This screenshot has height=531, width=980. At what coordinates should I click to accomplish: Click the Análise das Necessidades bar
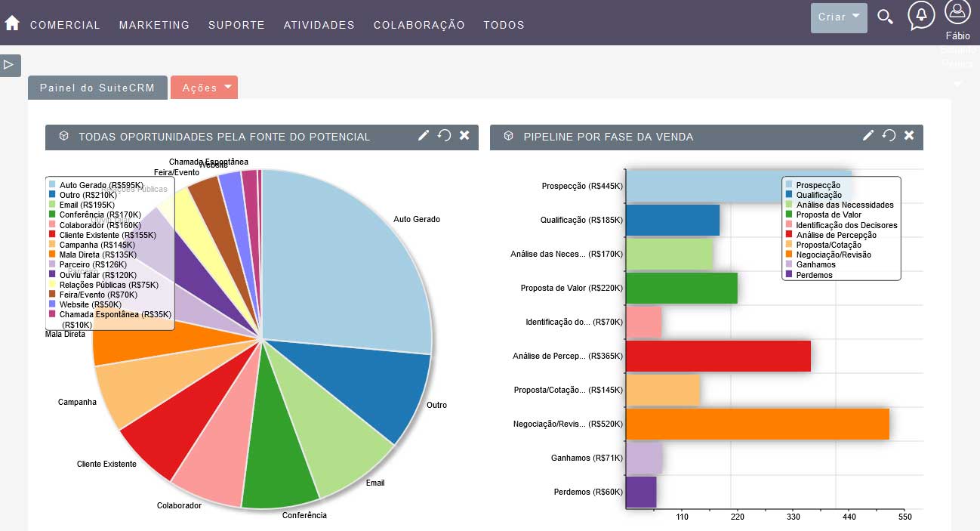click(x=670, y=254)
